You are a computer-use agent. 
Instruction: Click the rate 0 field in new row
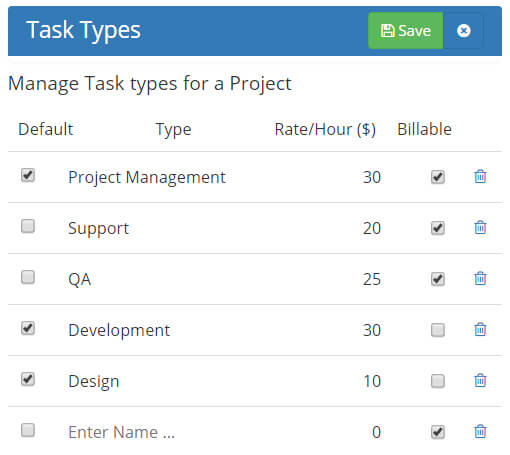(333, 432)
